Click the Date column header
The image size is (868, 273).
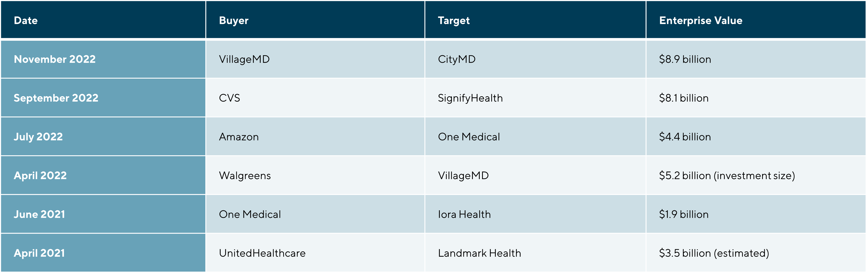click(x=26, y=20)
